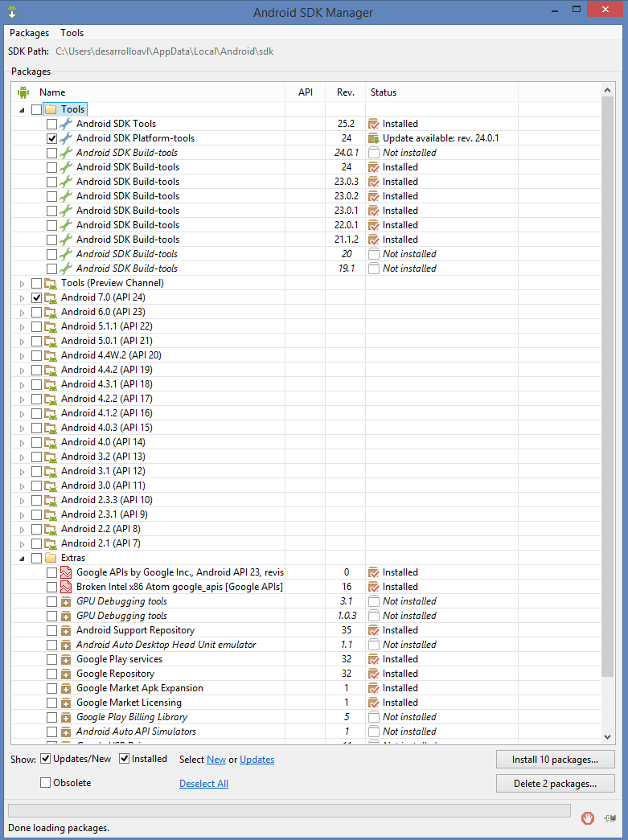Check the Extras group checkbox
The image size is (628, 840).
click(36, 558)
